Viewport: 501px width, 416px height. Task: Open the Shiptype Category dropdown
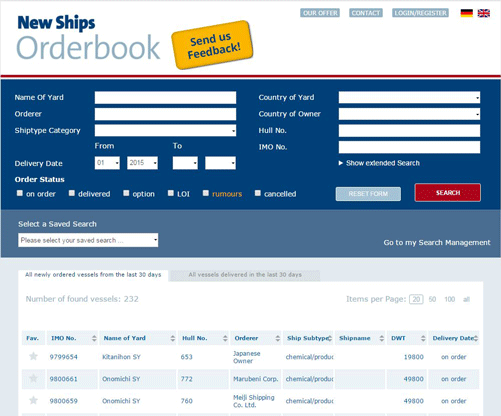(x=165, y=130)
